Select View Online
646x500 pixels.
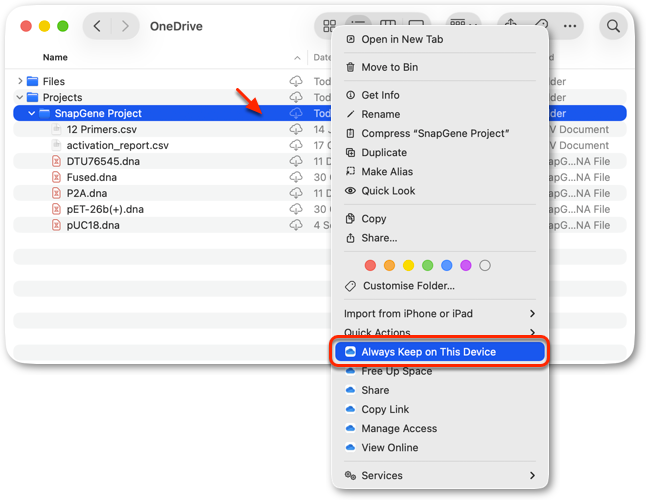click(x=440, y=448)
